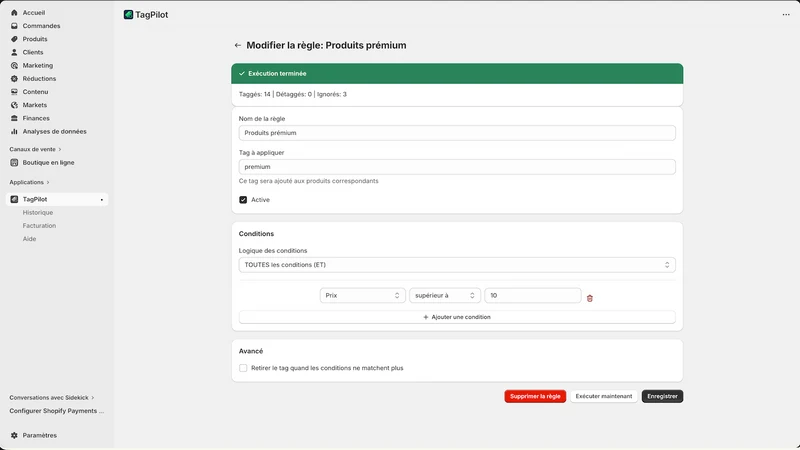Open the Facturation submenu item
800x450 pixels.
pos(39,226)
